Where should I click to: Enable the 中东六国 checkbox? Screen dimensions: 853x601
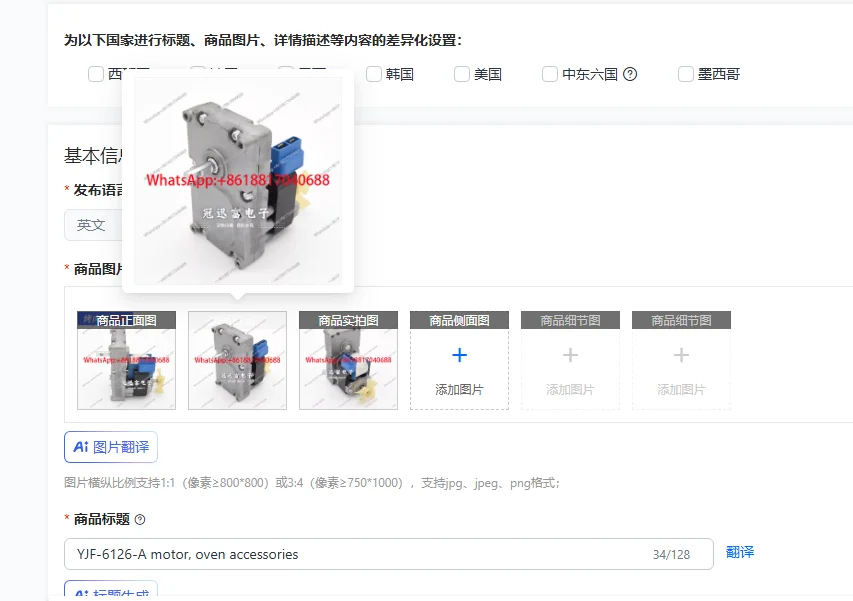coord(550,74)
